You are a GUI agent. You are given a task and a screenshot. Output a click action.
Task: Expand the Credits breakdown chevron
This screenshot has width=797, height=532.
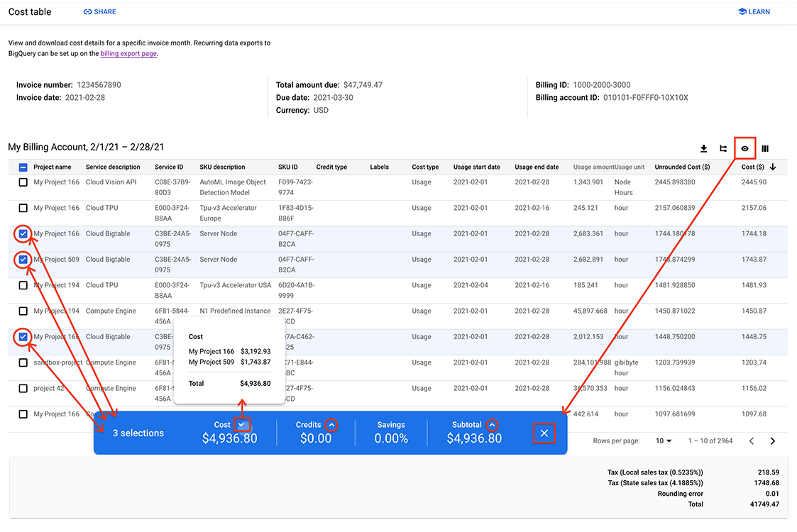point(331,425)
